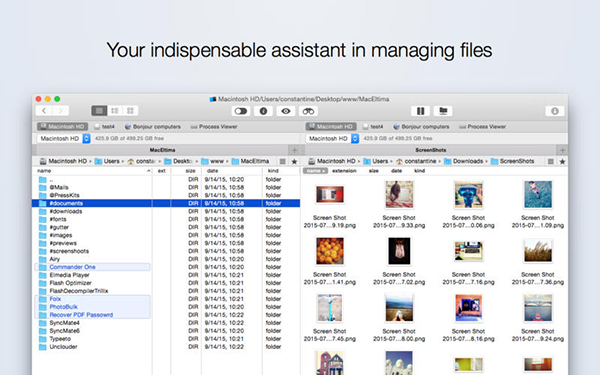This screenshot has height=375, width=600.
Task: Open left pane favorites star icon
Action: (x=294, y=161)
